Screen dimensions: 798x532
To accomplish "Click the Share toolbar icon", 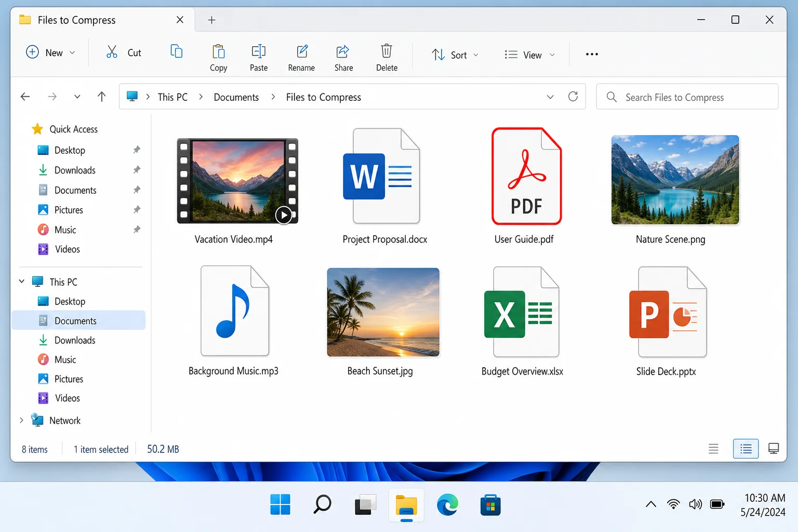I will 343,51.
